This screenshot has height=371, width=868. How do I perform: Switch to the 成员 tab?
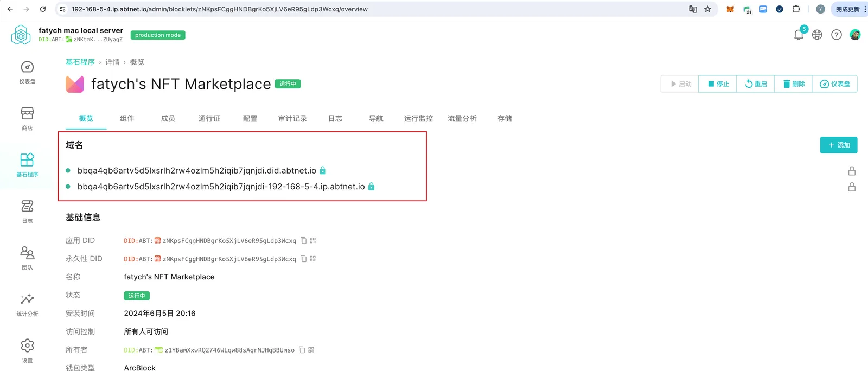pyautogui.click(x=168, y=118)
